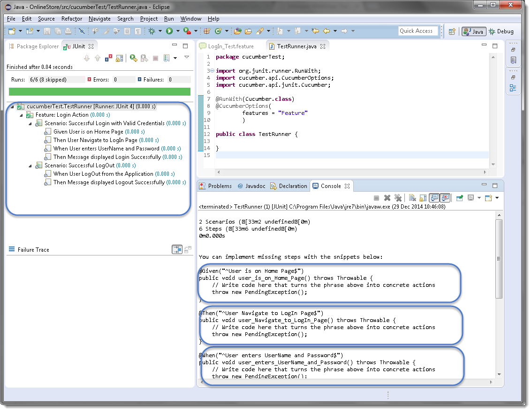This screenshot has height=412, width=532.
Task: Open the Run button dropdown arrow
Action: point(178,31)
